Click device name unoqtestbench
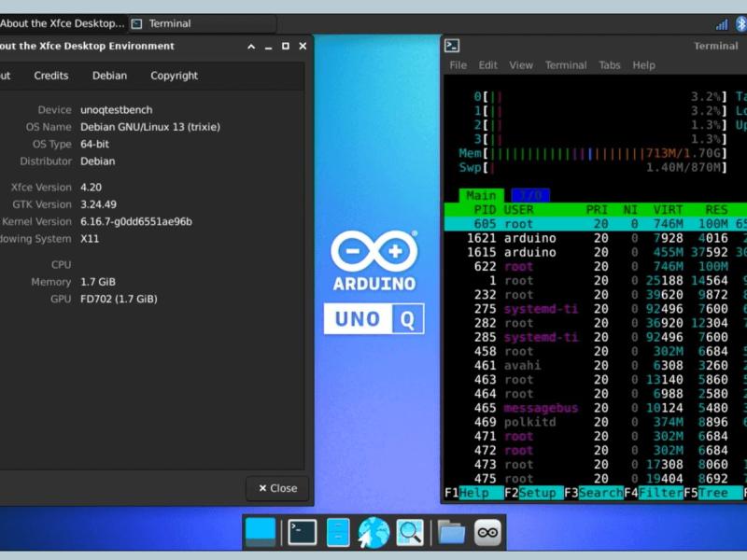747x560 pixels. tap(116, 110)
